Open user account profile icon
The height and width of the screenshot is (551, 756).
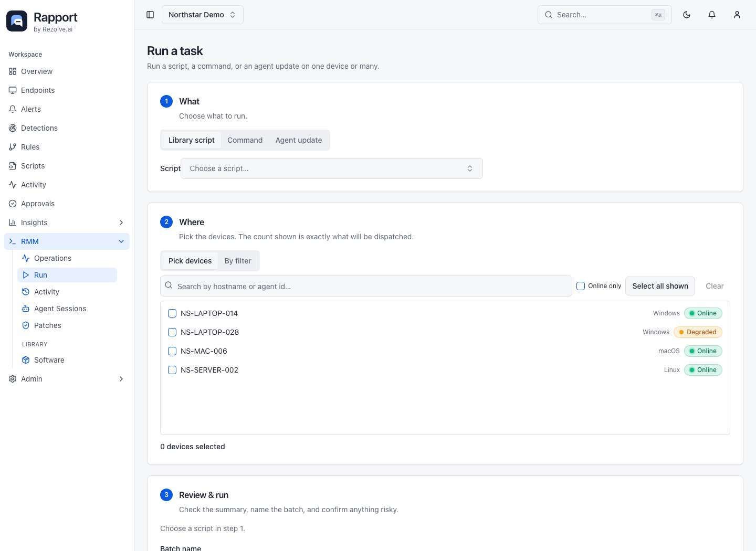tap(737, 15)
